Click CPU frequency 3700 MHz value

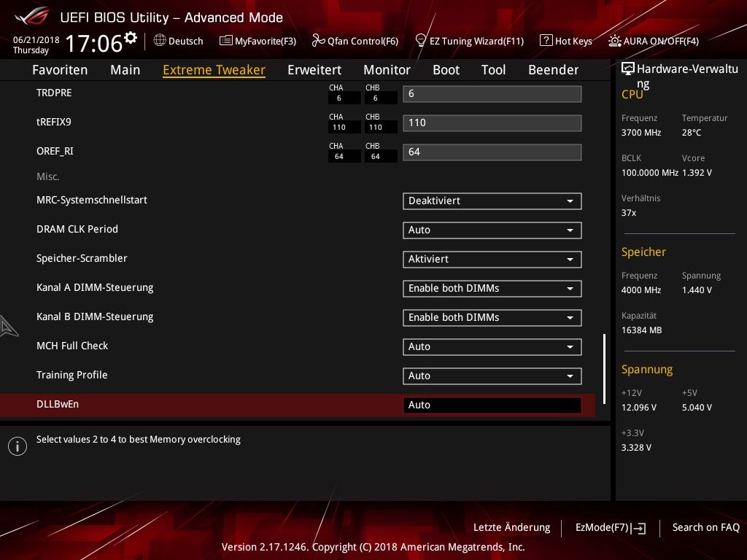click(641, 133)
